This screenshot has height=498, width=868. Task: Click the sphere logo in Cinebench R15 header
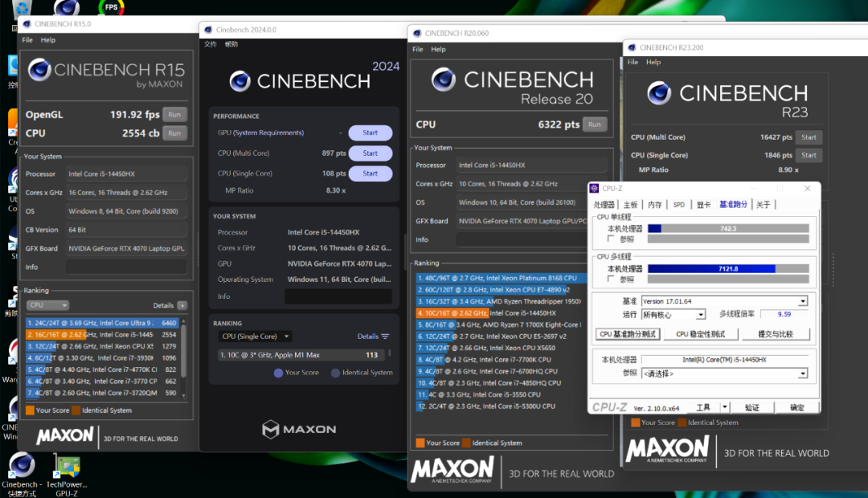click(39, 70)
